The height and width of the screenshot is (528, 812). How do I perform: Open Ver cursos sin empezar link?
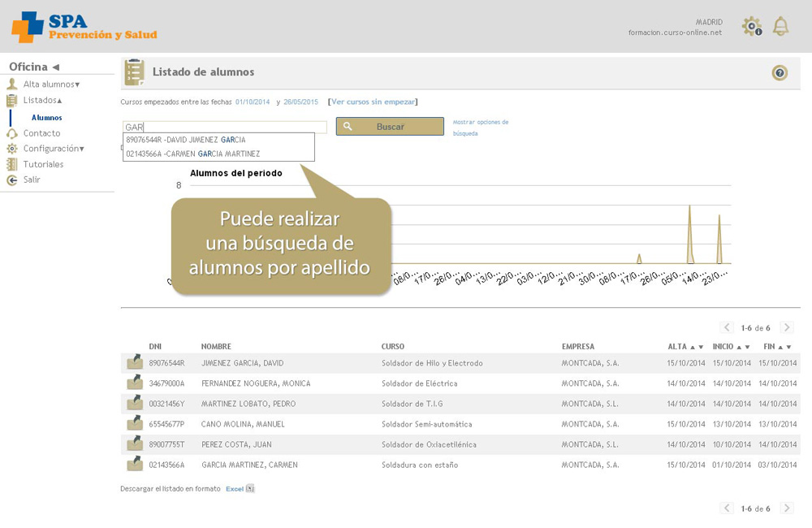(x=373, y=102)
